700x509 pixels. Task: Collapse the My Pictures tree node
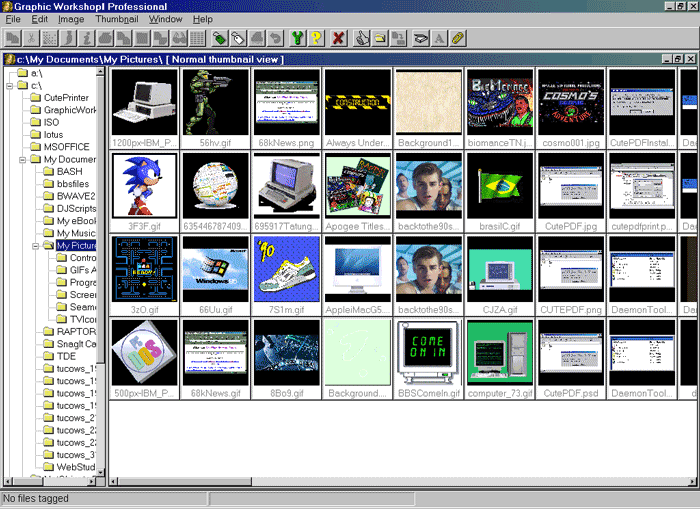click(36, 246)
